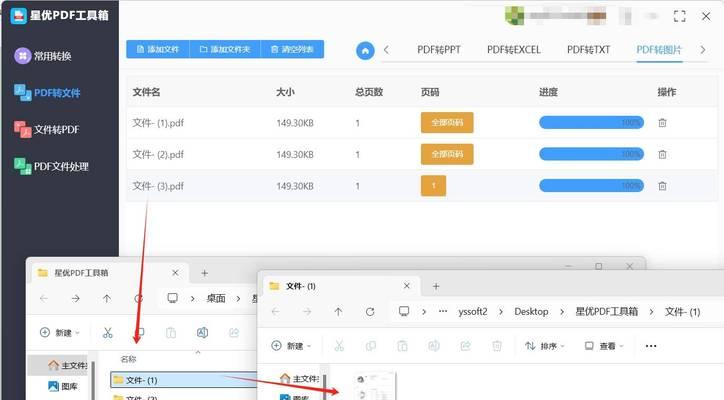
Task: Click 桌面 breadcrumb in back Explorer window
Action: [216, 299]
